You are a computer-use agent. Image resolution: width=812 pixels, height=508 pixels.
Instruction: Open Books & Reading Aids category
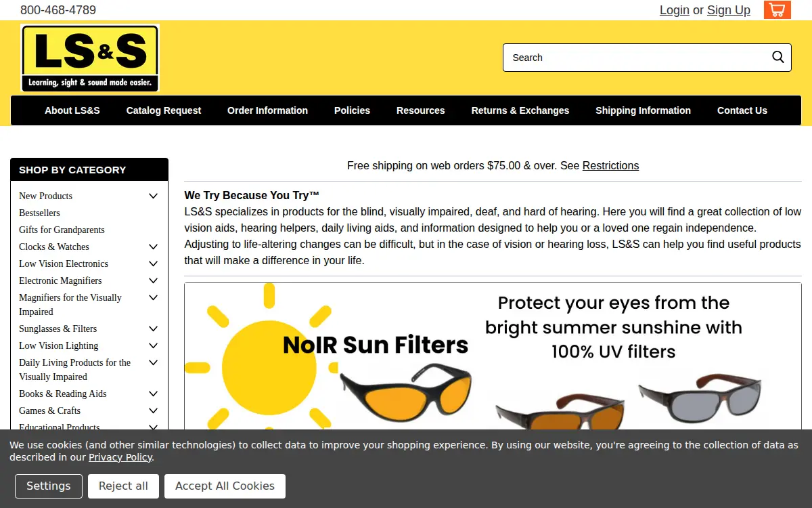pyautogui.click(x=62, y=394)
